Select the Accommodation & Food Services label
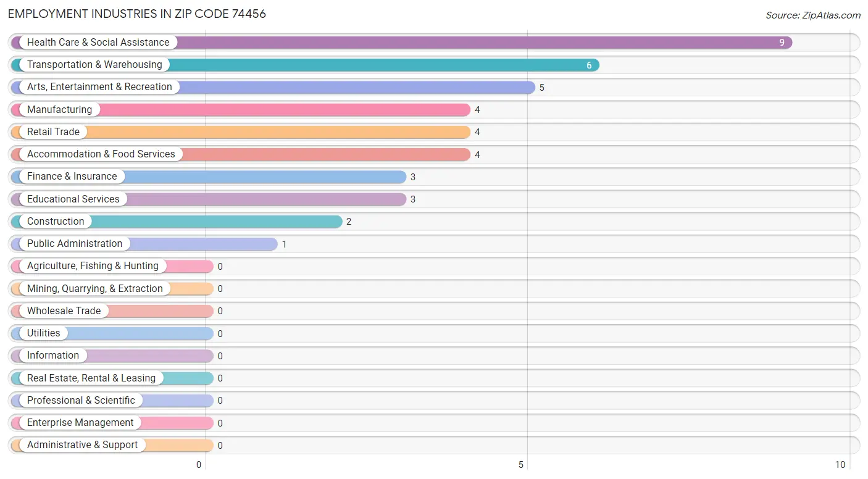Screen dimensions: 868x479 [101, 154]
